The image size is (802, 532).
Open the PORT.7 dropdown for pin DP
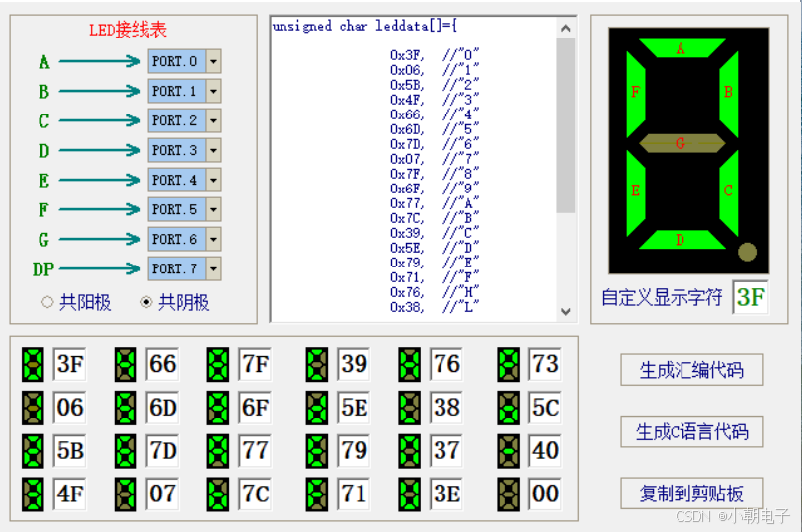[213, 268]
